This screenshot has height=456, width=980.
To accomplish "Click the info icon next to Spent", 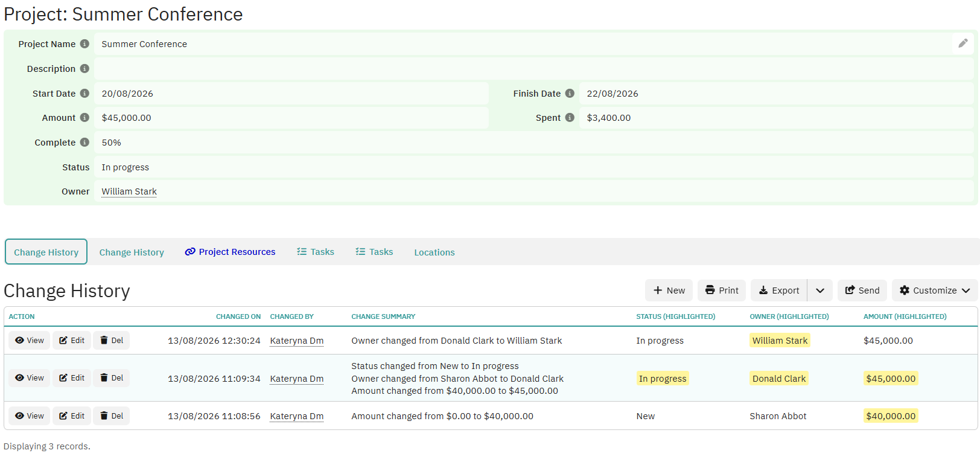I will [x=570, y=118].
